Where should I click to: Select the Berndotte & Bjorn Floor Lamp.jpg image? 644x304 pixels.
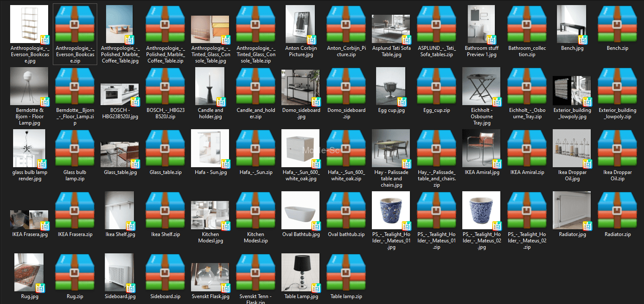click(29, 87)
